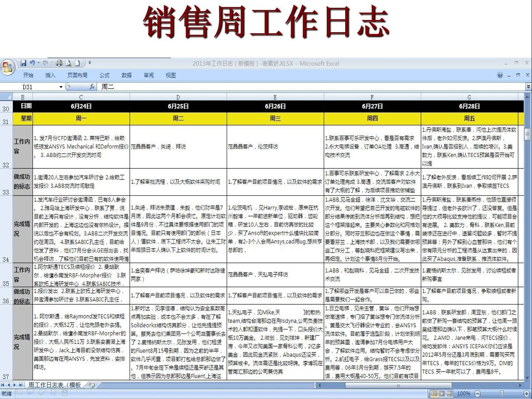
Task: Select row 34 header
Action: click(x=6, y=229)
